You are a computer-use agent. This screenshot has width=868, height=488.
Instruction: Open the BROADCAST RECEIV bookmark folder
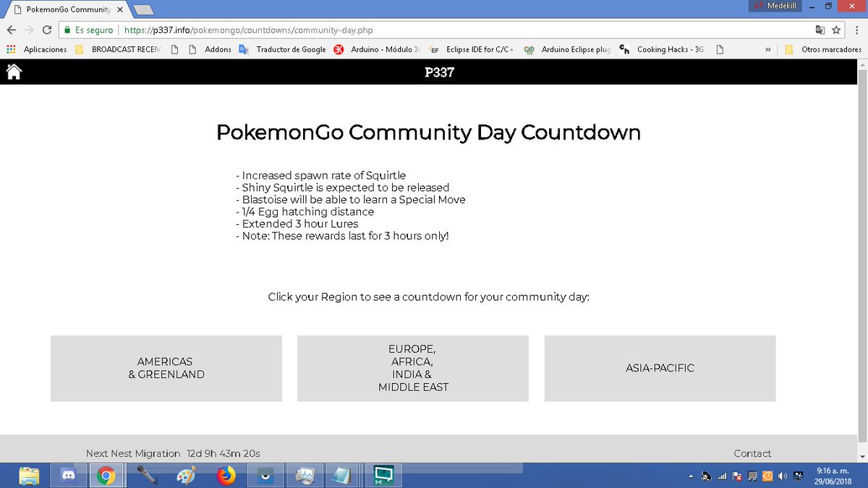coord(119,49)
